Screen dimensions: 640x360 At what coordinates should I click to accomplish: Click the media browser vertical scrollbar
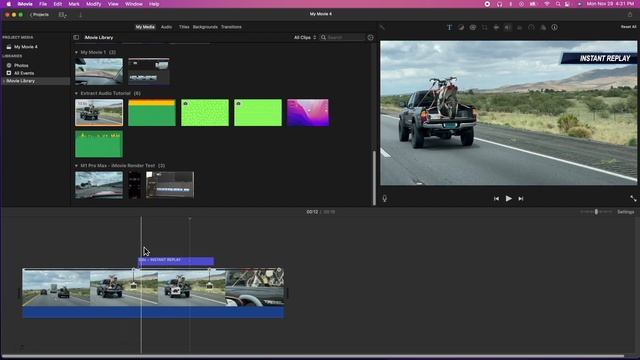374,178
